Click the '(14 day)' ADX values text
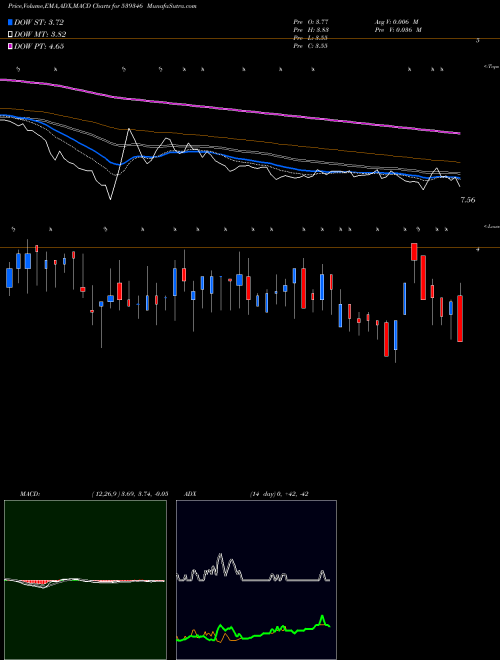Viewport: 500px width, 660px height. [x=279, y=494]
